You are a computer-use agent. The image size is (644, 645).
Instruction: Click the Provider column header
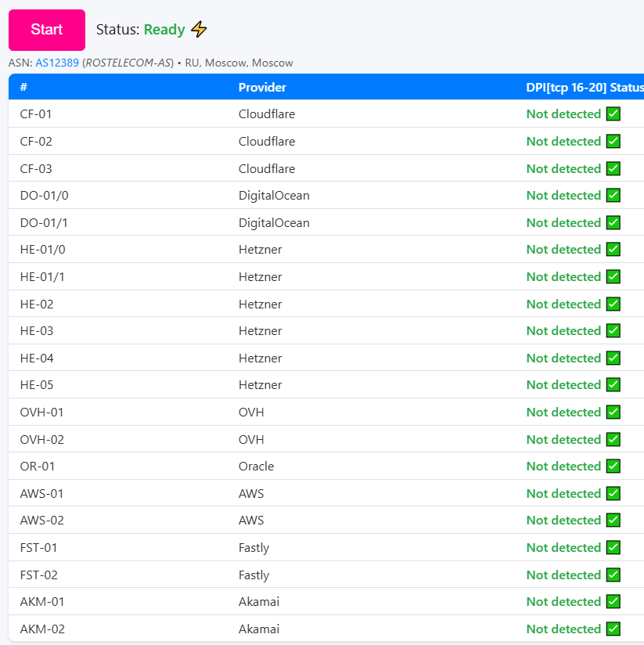(x=262, y=88)
